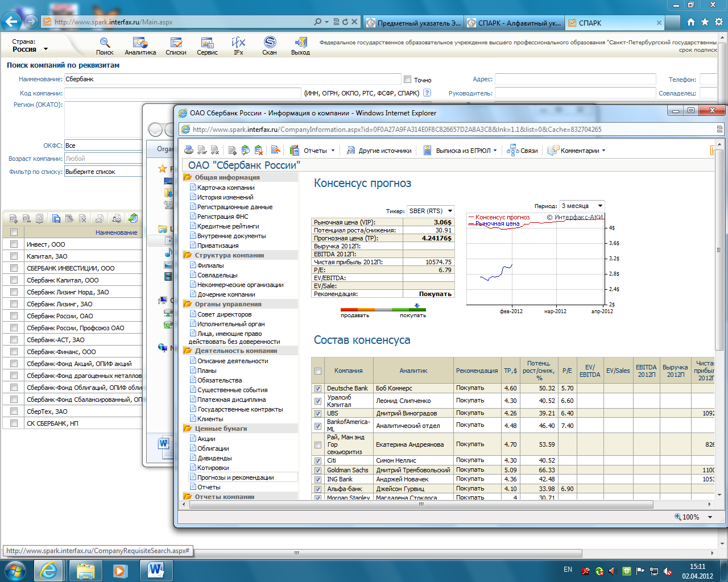Switch to СПАРК - Алфавитный указатель tab
The width and height of the screenshot is (728, 582).
(514, 23)
